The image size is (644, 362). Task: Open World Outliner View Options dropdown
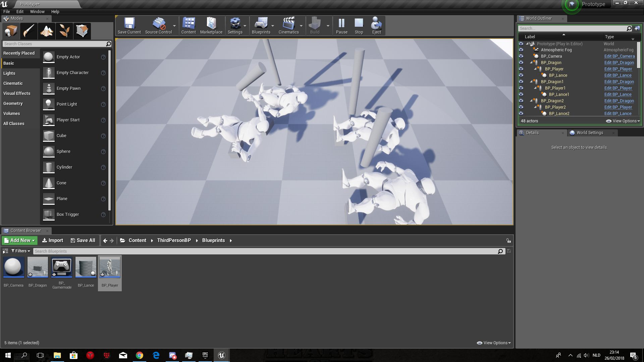coord(623,121)
